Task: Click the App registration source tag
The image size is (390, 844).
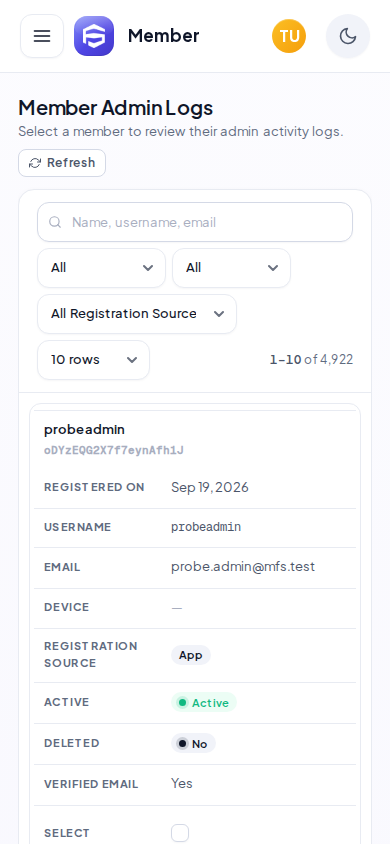Action: 190,655
